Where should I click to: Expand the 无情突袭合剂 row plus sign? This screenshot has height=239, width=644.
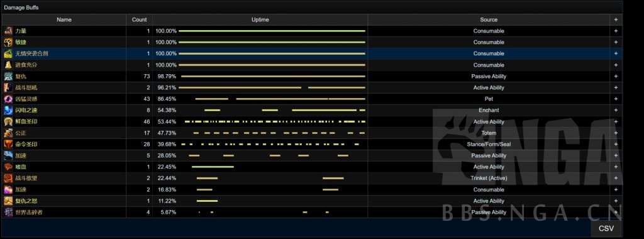coord(616,53)
